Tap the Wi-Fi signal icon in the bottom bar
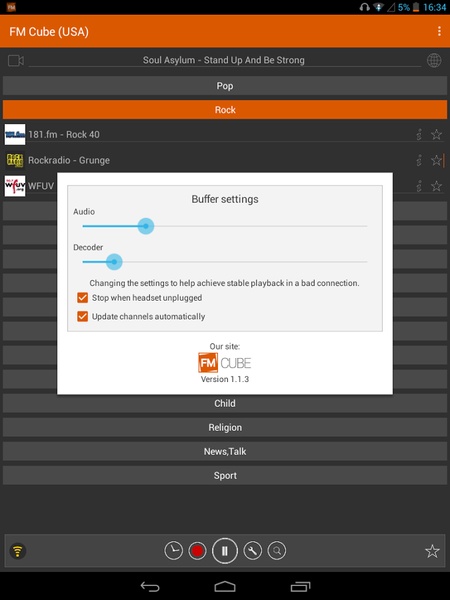 (x=18, y=551)
